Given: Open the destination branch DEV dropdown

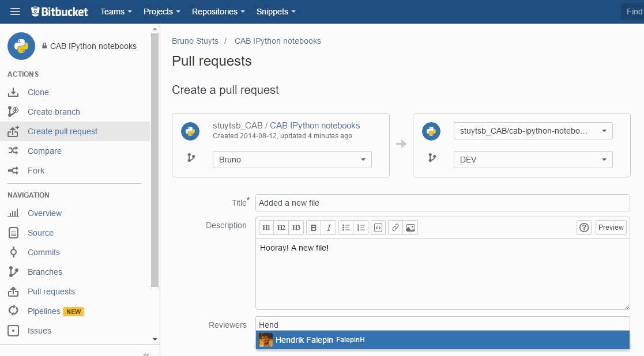Looking at the screenshot, I should pos(533,160).
